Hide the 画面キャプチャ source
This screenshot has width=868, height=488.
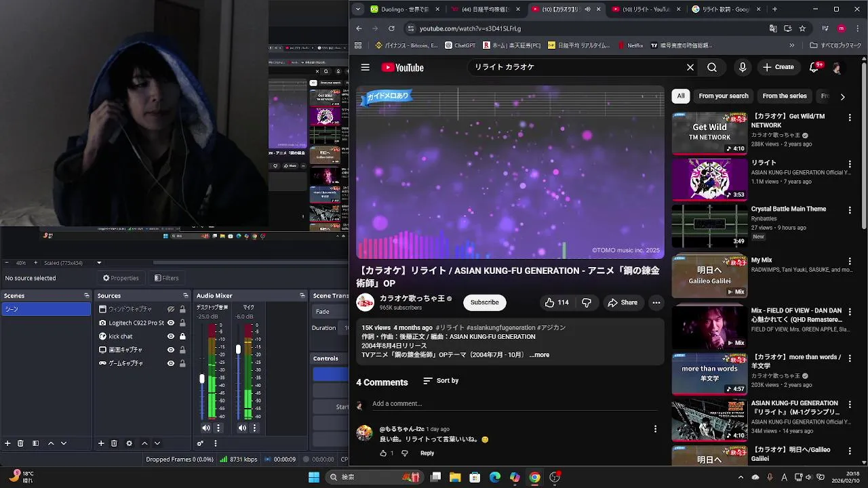coord(171,350)
